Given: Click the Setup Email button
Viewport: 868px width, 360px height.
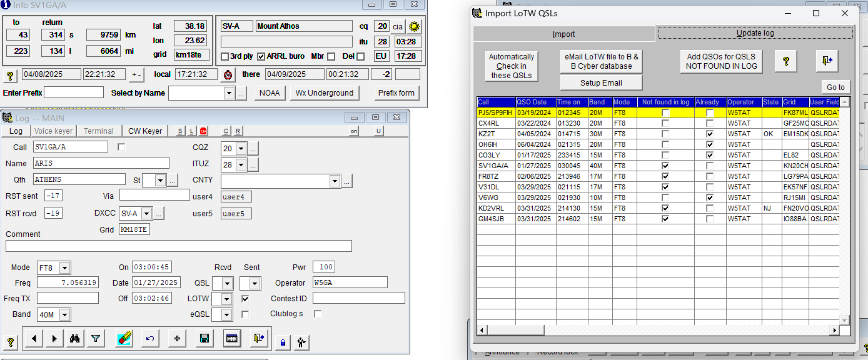Looking at the screenshot, I should point(602,83).
